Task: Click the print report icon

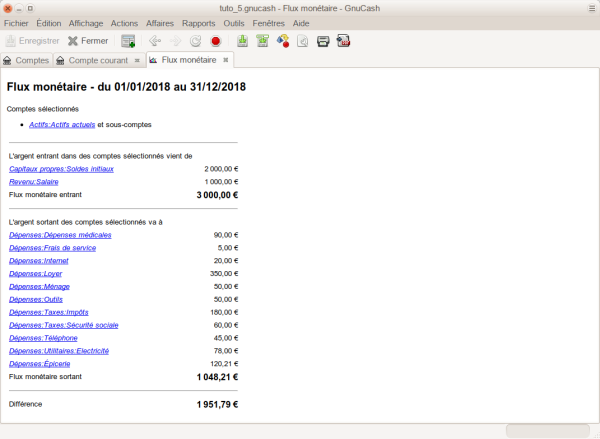Action: 323,41
